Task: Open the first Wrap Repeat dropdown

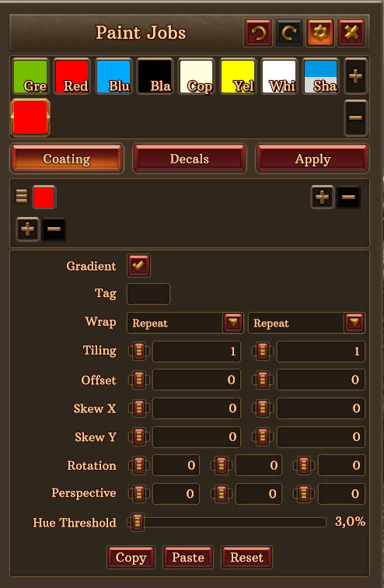Action: (186, 323)
